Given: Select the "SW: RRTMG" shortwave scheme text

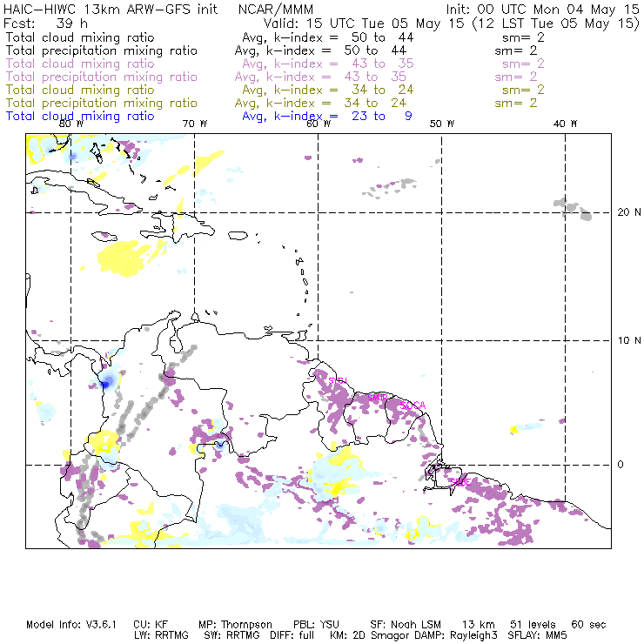Looking at the screenshot, I should point(232,635).
